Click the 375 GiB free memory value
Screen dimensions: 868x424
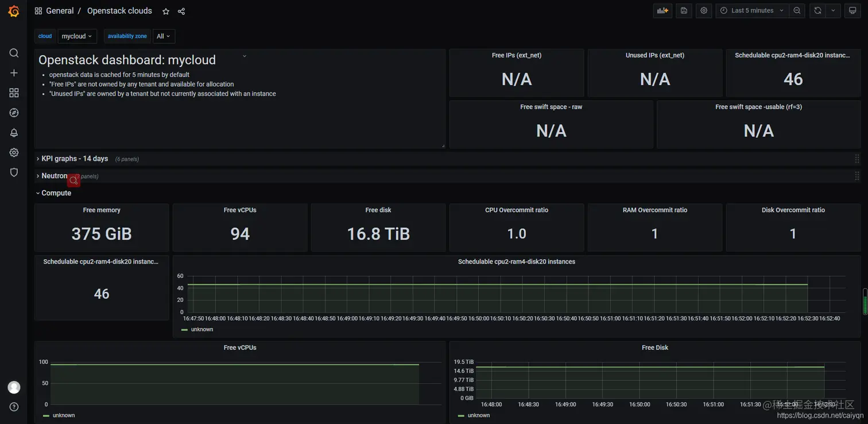pos(102,234)
